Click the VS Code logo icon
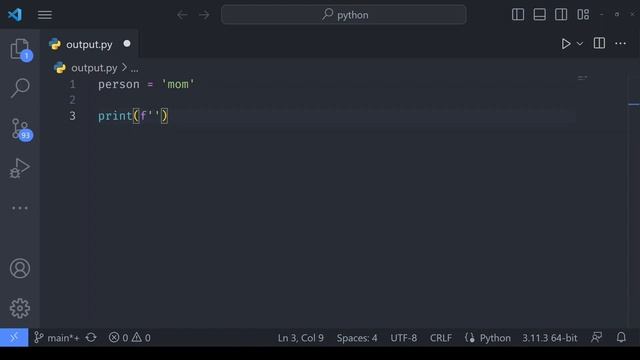 pos(15,15)
